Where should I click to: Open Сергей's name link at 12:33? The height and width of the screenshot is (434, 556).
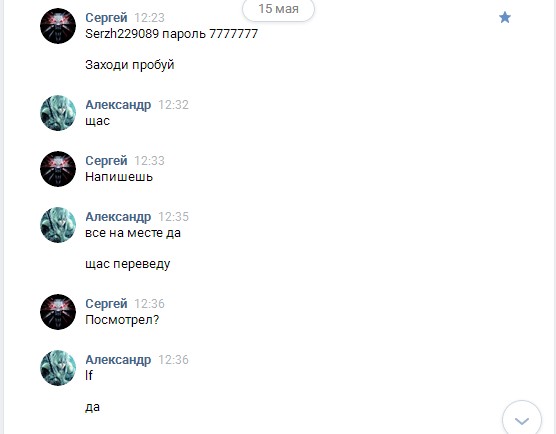point(106,161)
